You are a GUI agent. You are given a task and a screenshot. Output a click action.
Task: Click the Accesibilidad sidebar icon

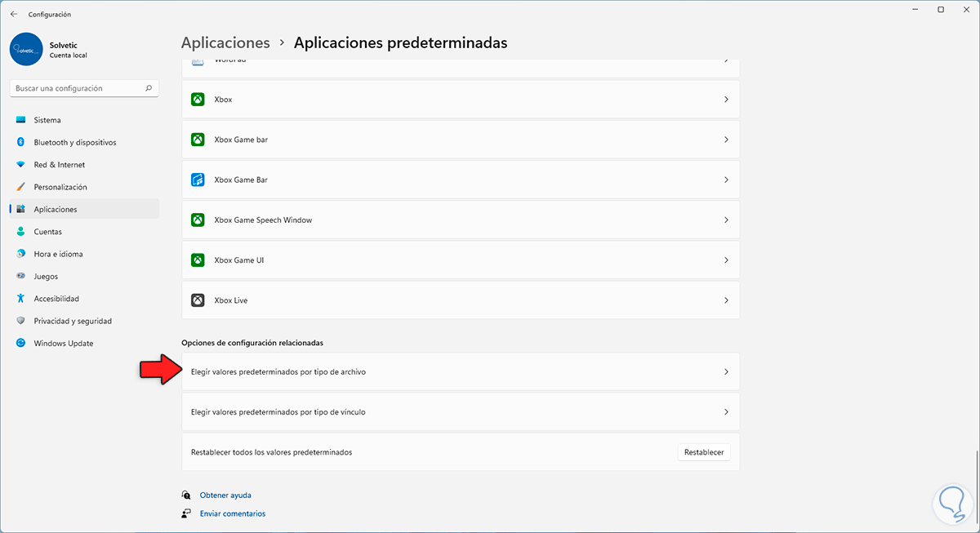(x=21, y=299)
